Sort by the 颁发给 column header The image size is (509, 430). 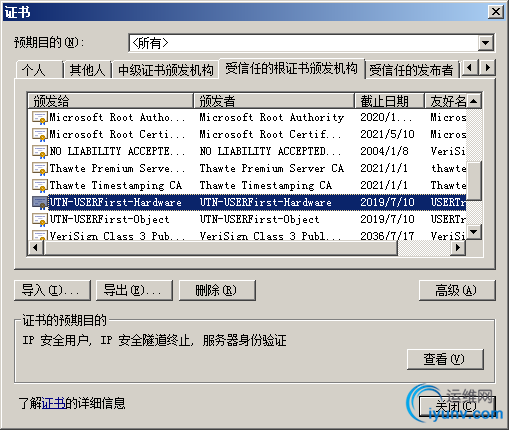[110, 101]
